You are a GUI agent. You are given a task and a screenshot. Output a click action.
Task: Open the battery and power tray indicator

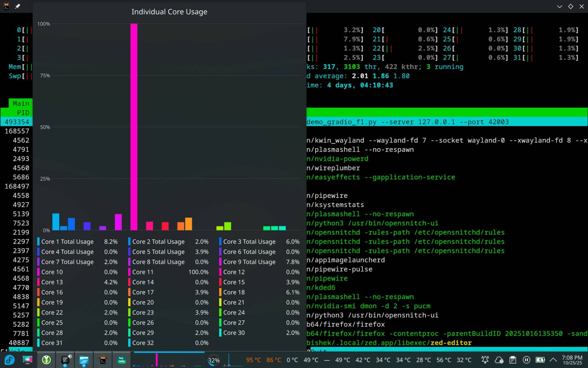click(x=540, y=360)
